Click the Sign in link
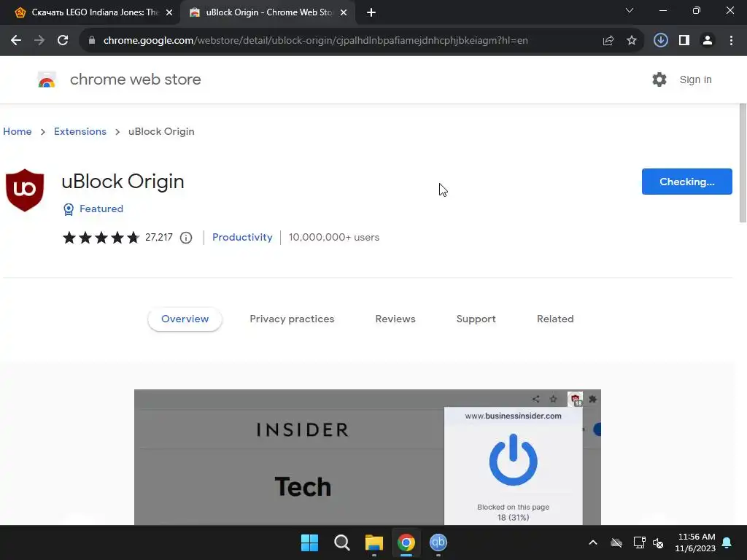747x560 pixels. coord(695,79)
